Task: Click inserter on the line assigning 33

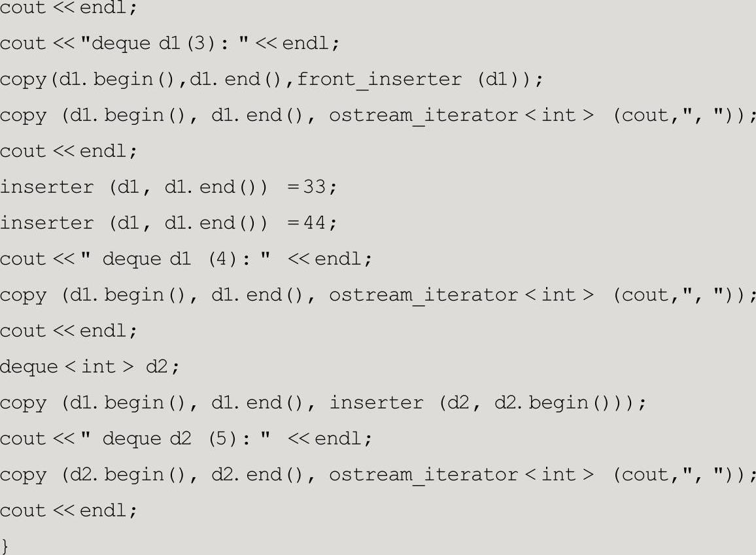Action: pyautogui.click(x=46, y=187)
